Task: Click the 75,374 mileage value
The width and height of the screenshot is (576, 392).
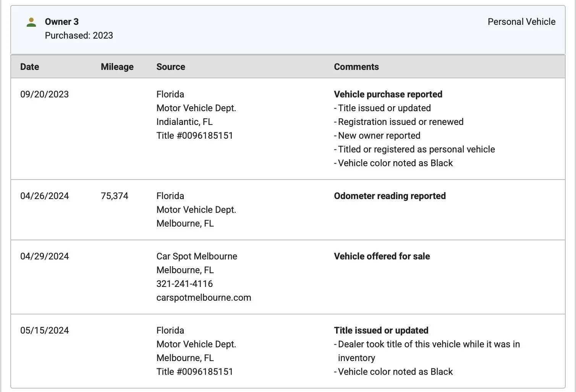Action: pos(114,196)
